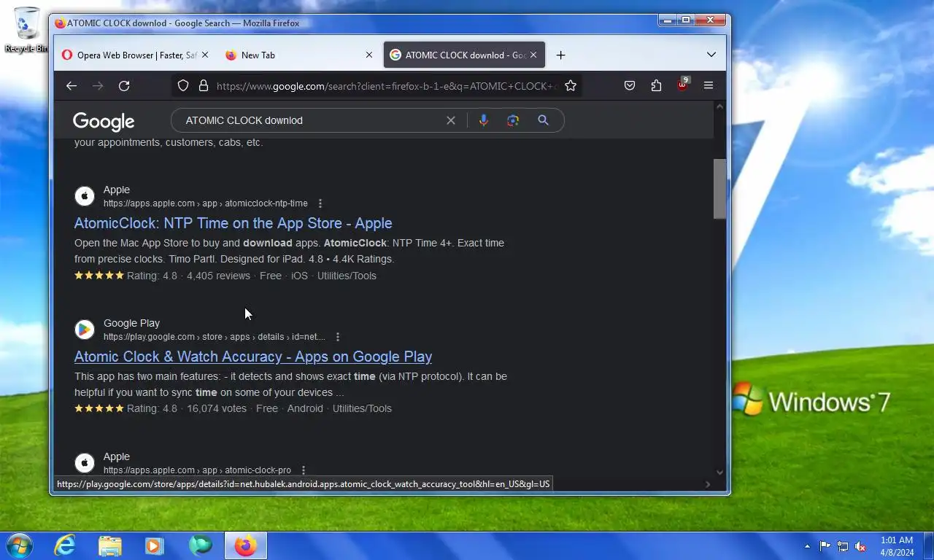934x560 pixels.
Task: Click the Google logo
Action: pyautogui.click(x=104, y=121)
